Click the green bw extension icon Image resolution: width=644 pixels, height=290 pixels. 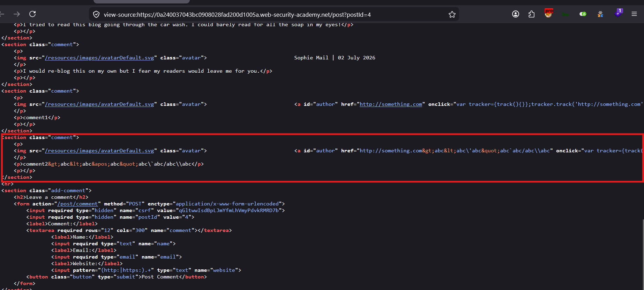tap(565, 14)
